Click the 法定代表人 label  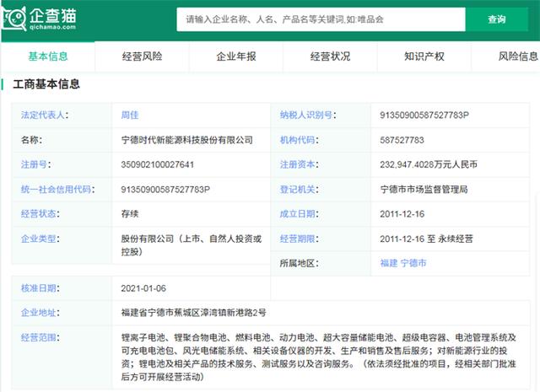tap(43, 115)
